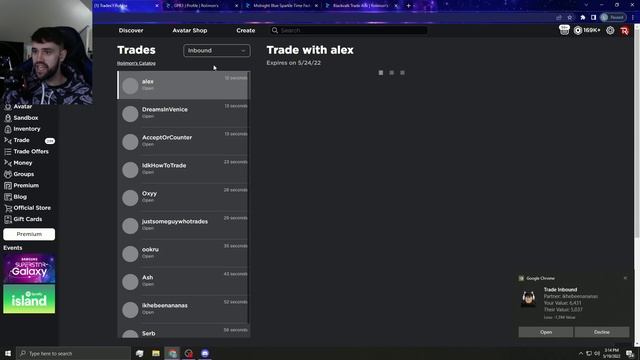Click the browser extensions puzzle icon

pyautogui.click(x=582, y=17)
